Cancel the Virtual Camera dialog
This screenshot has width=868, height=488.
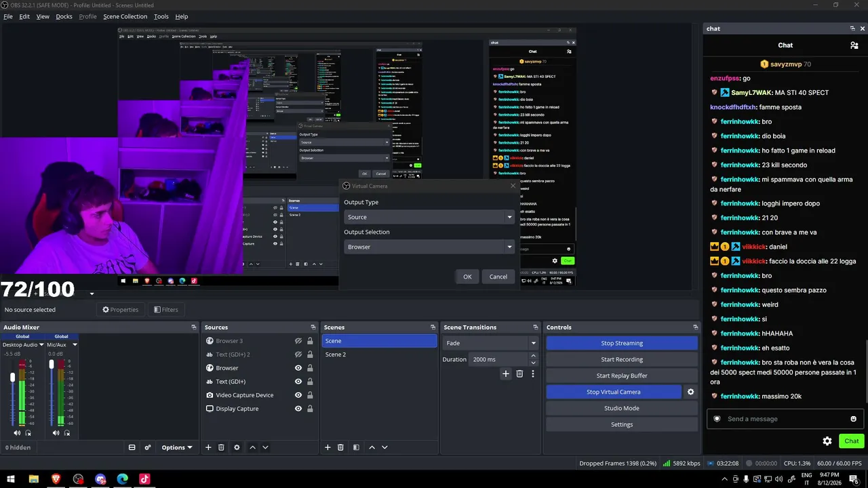(x=498, y=277)
